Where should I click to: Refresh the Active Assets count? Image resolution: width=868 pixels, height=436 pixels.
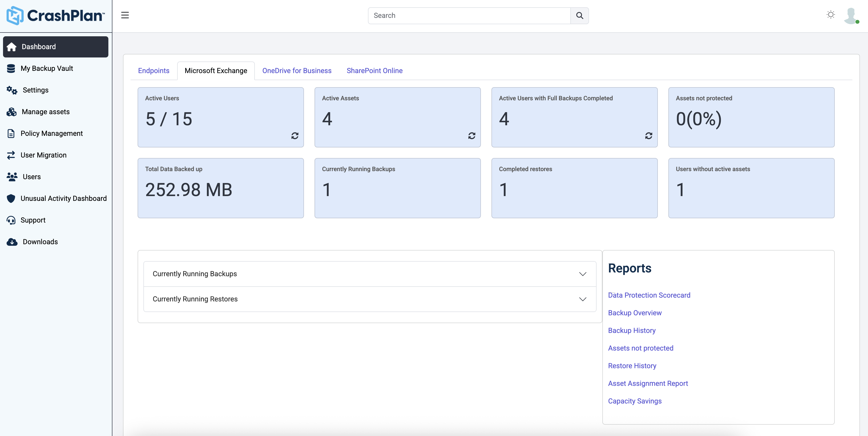click(x=471, y=136)
